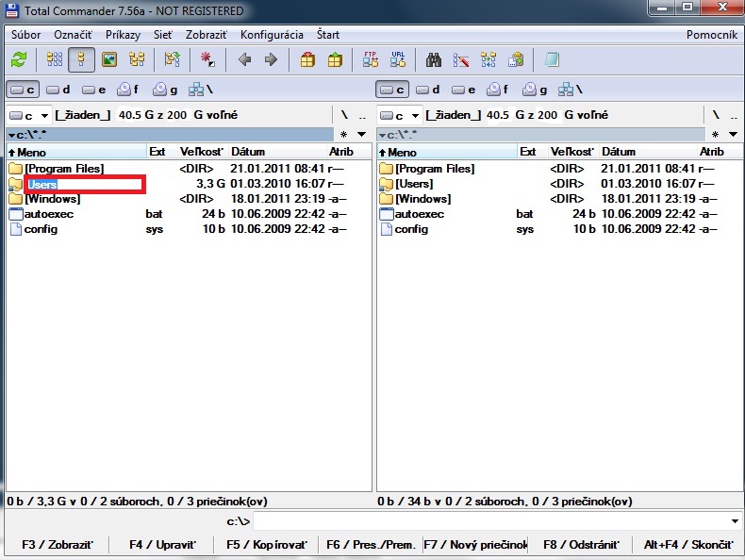The height and width of the screenshot is (560, 745).
Task: Open right panel directory hotlist asterisk
Action: [715, 135]
